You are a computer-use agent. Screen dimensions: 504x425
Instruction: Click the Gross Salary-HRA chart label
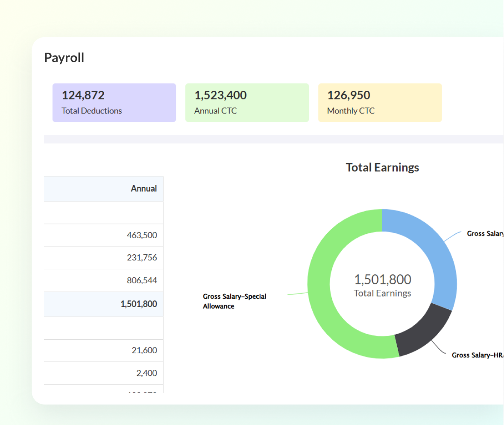tap(478, 355)
